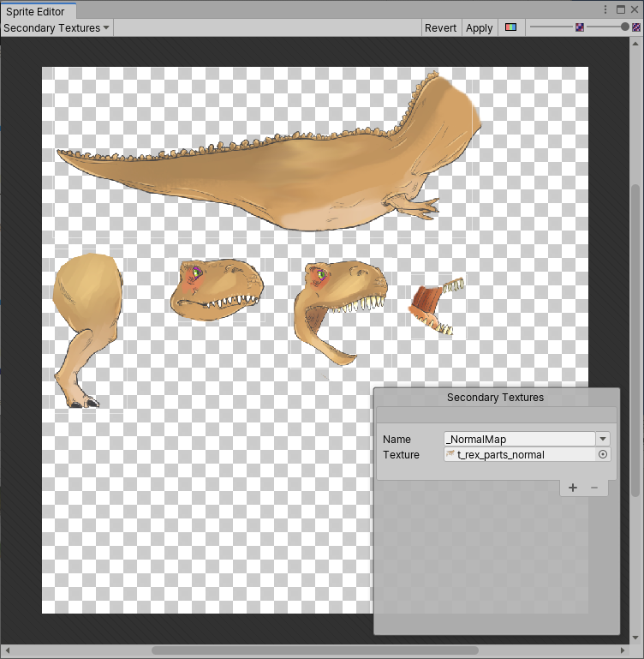This screenshot has width=644, height=659.
Task: Click the mip level slider handle
Action: [625, 27]
